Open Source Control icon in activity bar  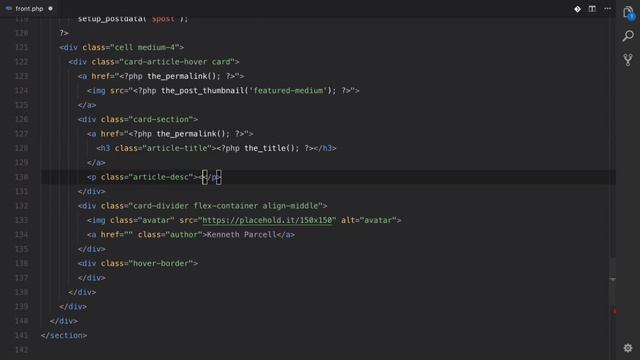(628, 60)
